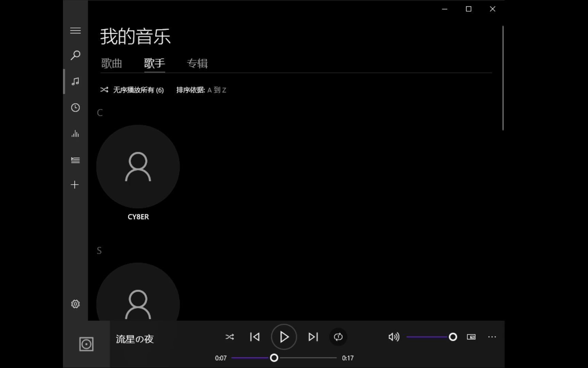Click the CY8ER artist name

(138, 217)
